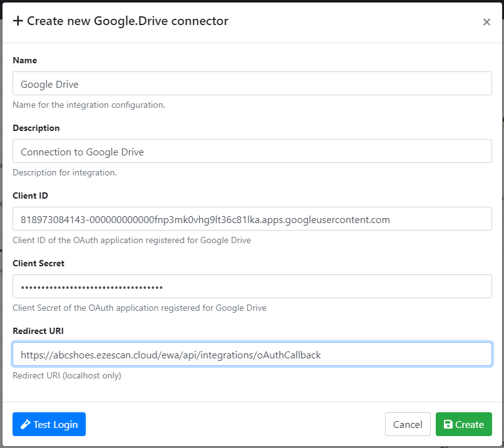The width and height of the screenshot is (504, 448).
Task: Place cursor in Redirect URI field
Action: pos(252,354)
